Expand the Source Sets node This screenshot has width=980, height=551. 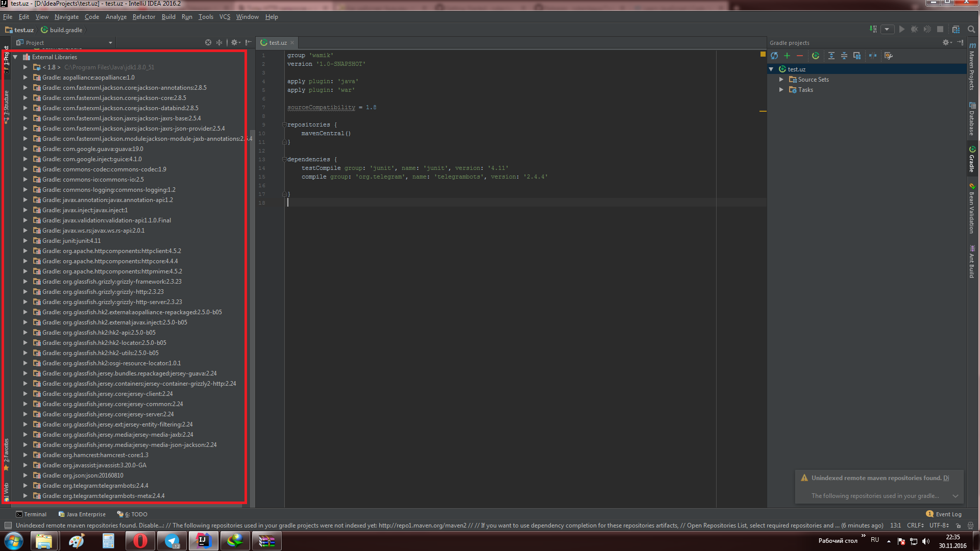[x=781, y=80]
